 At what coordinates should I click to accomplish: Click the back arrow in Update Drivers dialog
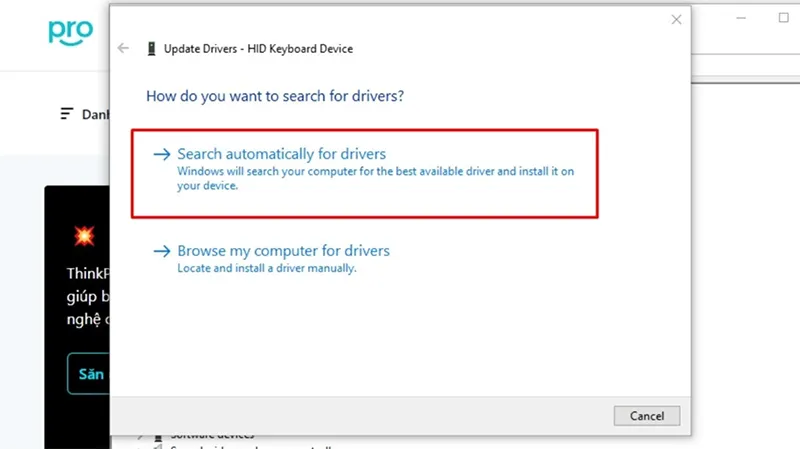pyautogui.click(x=123, y=48)
